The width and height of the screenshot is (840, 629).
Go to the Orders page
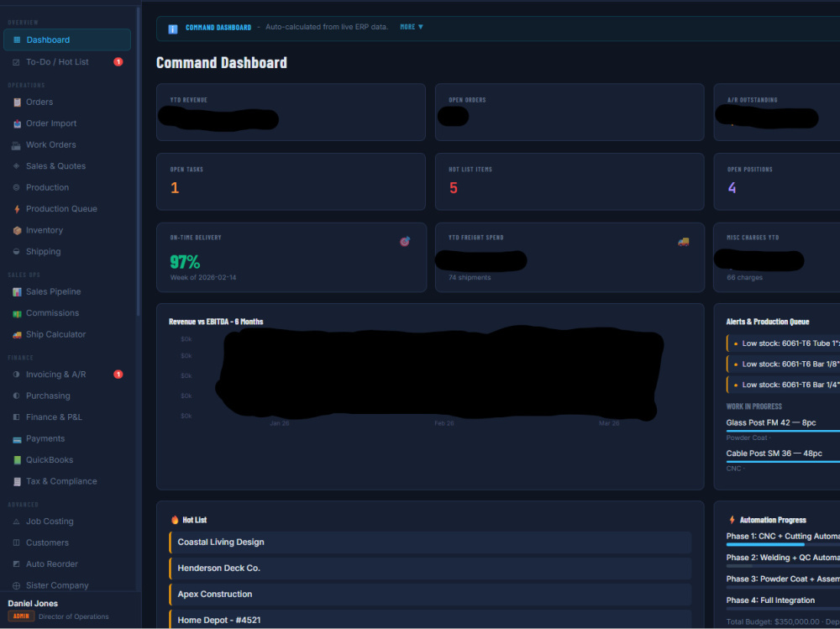click(x=67, y=102)
